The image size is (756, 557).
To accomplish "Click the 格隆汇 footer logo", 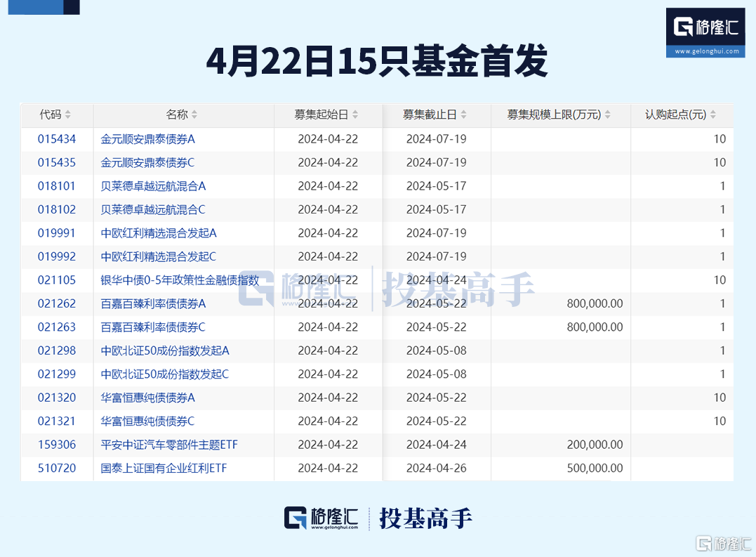I will coord(321,518).
